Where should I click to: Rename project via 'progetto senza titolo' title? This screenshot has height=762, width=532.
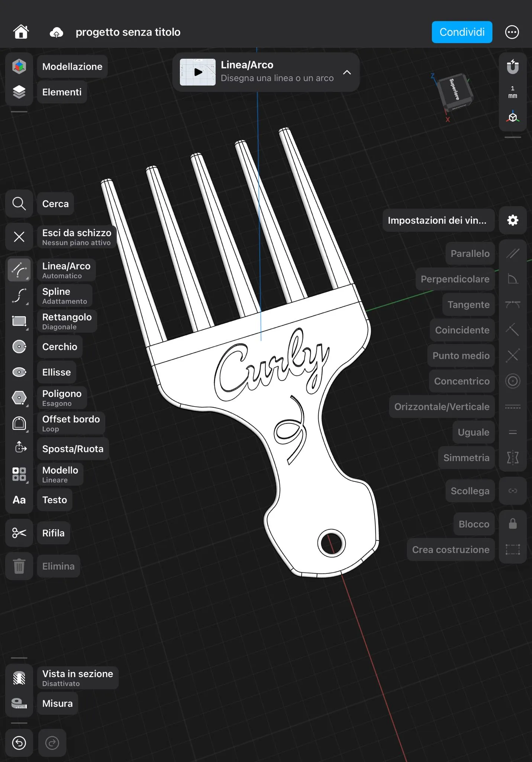pyautogui.click(x=128, y=32)
